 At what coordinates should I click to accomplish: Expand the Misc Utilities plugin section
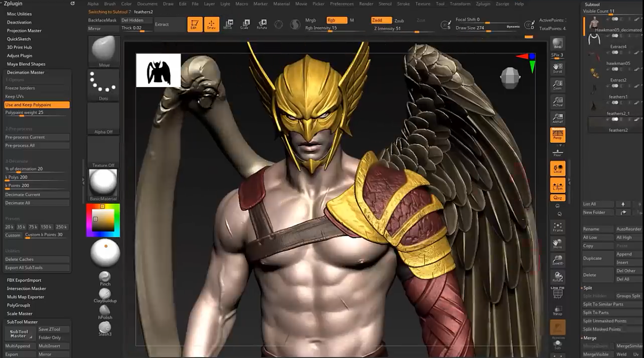click(19, 14)
